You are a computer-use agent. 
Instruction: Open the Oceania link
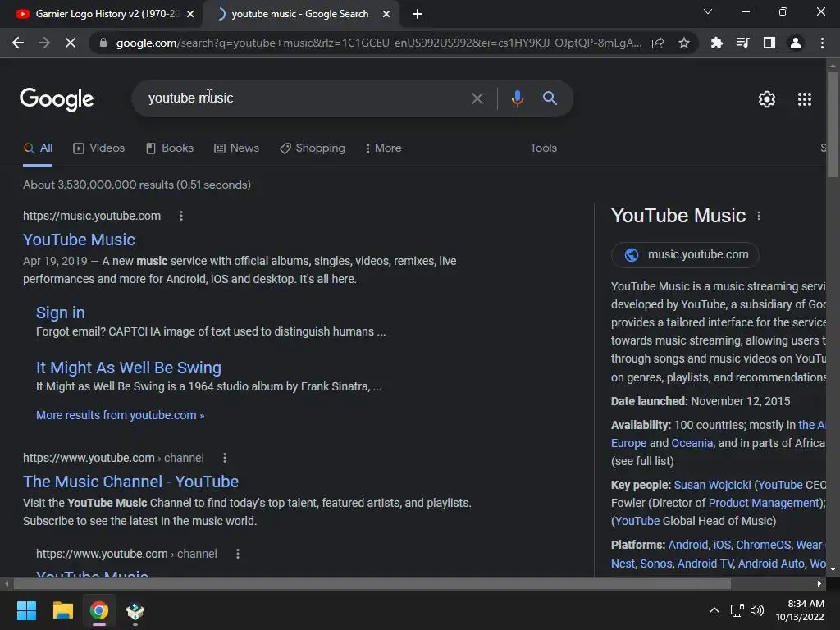tap(692, 443)
